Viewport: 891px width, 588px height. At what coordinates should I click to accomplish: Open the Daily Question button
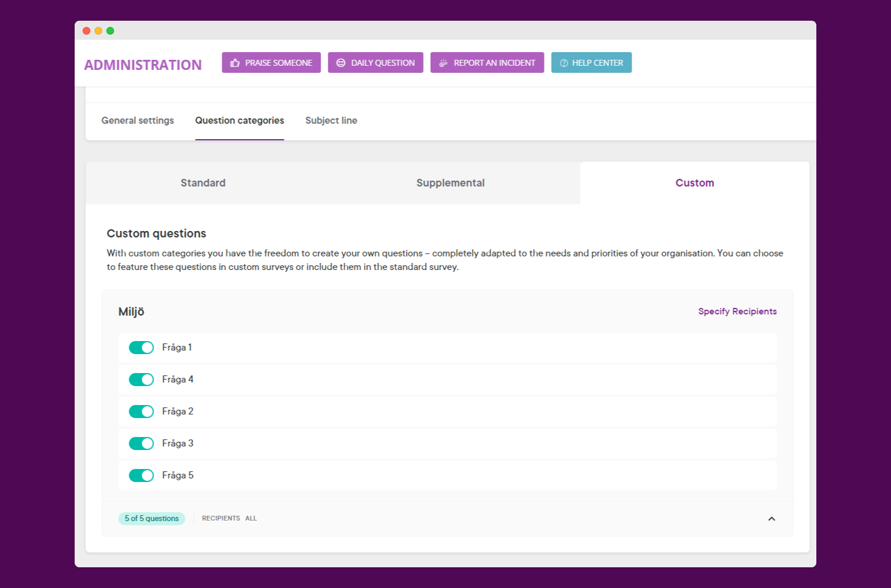click(x=376, y=63)
